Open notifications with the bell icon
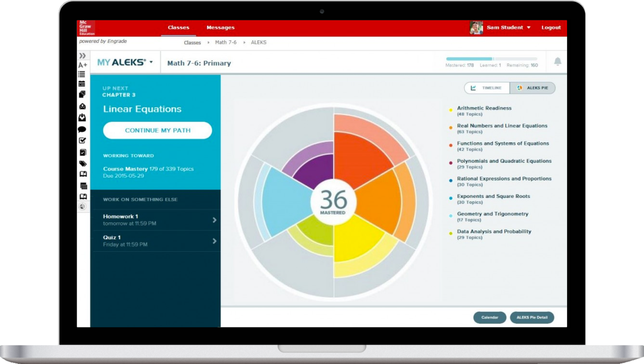The image size is (644, 364). point(557,62)
